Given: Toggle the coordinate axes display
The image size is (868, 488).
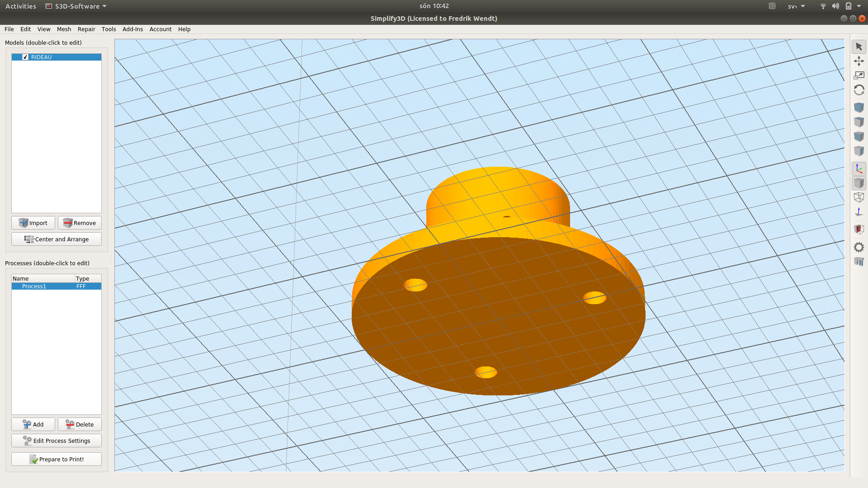Looking at the screenshot, I should click(x=859, y=169).
